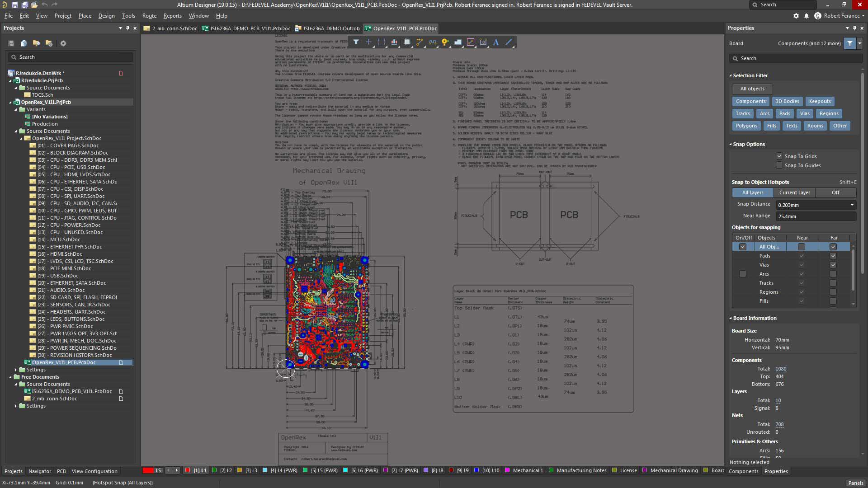Screen dimensions: 868x488
Task: Open notifications bell icon
Action: click(807, 16)
